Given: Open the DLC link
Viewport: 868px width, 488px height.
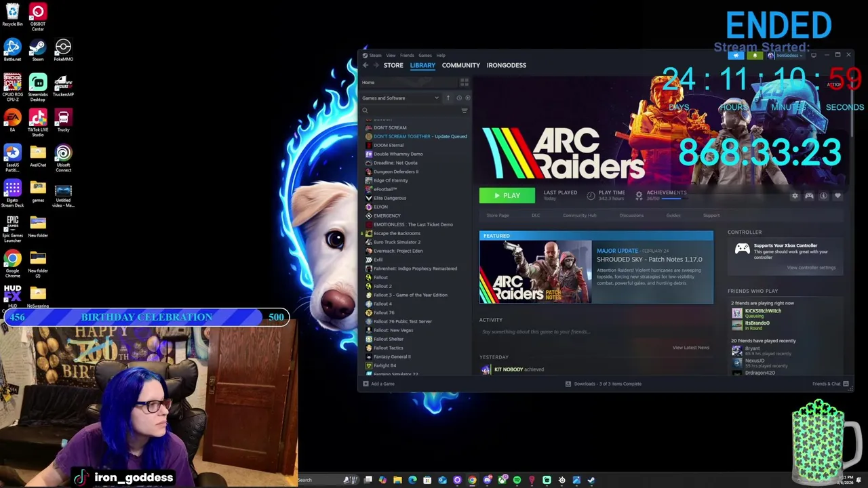Looking at the screenshot, I should click(536, 216).
